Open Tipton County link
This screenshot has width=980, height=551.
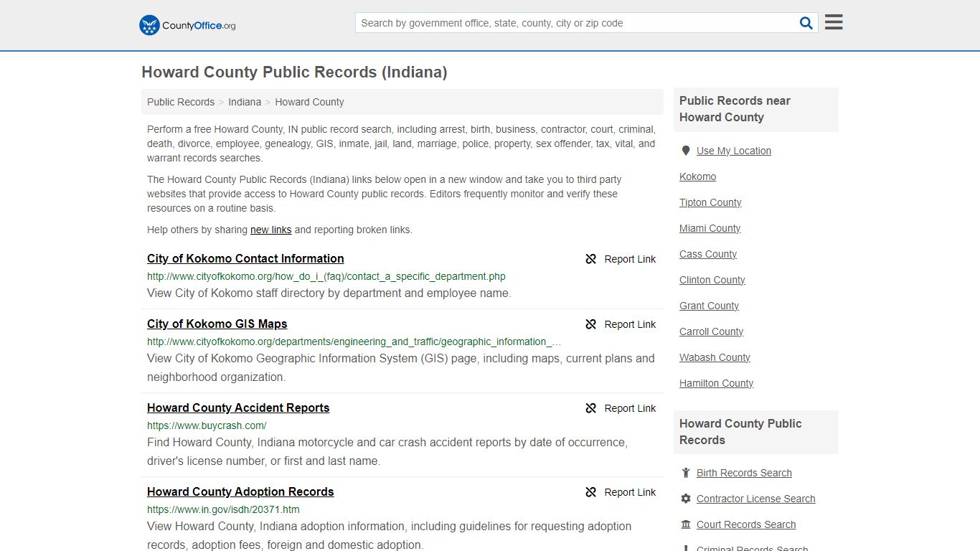[x=710, y=202]
